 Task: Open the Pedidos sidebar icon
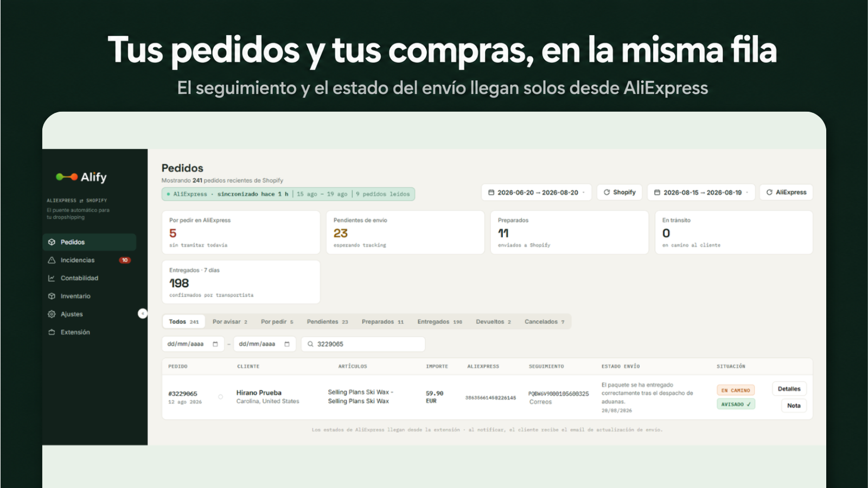[x=52, y=242]
